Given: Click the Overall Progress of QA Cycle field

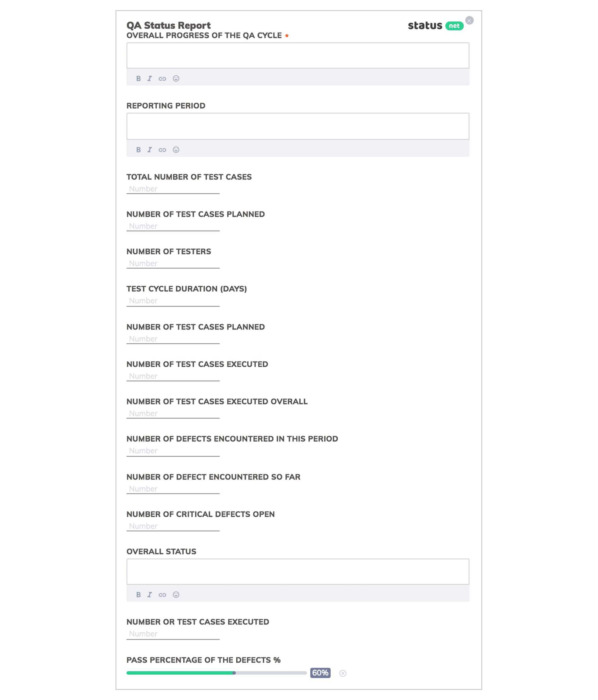Looking at the screenshot, I should 298,56.
